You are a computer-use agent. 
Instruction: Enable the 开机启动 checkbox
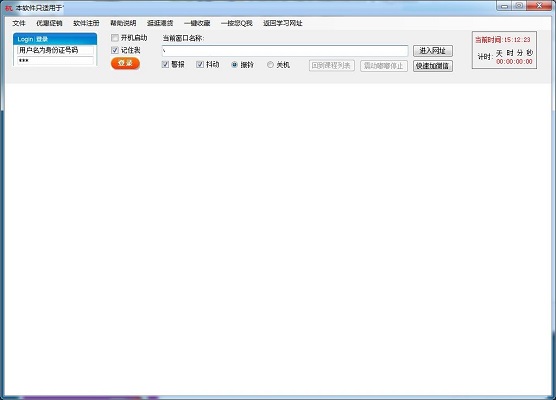(115, 38)
